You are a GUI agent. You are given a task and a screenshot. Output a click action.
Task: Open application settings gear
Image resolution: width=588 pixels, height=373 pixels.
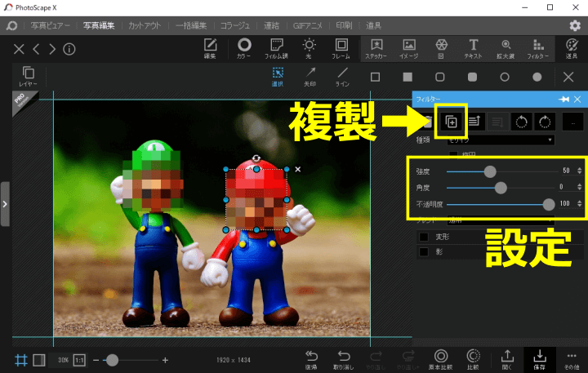point(575,25)
